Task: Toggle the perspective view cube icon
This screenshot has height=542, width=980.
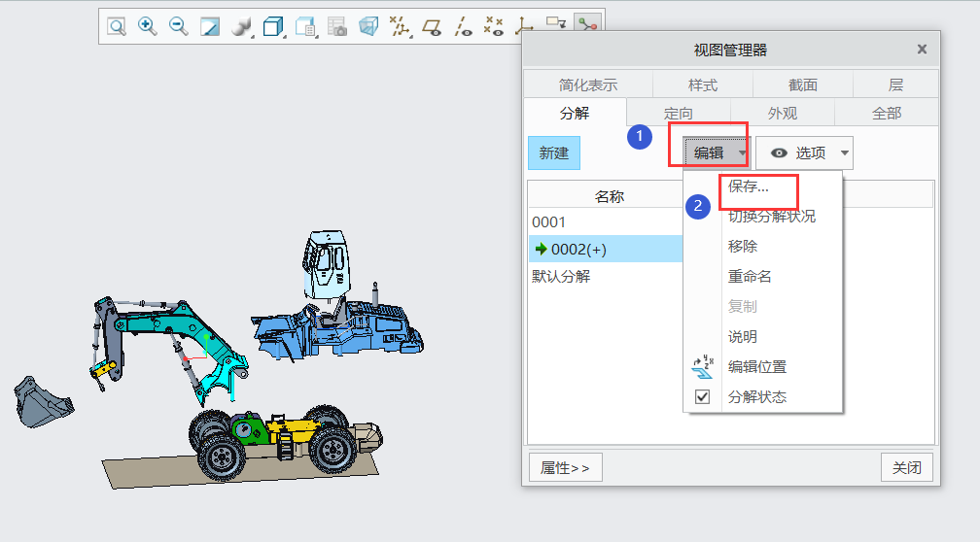Action: click(x=368, y=26)
